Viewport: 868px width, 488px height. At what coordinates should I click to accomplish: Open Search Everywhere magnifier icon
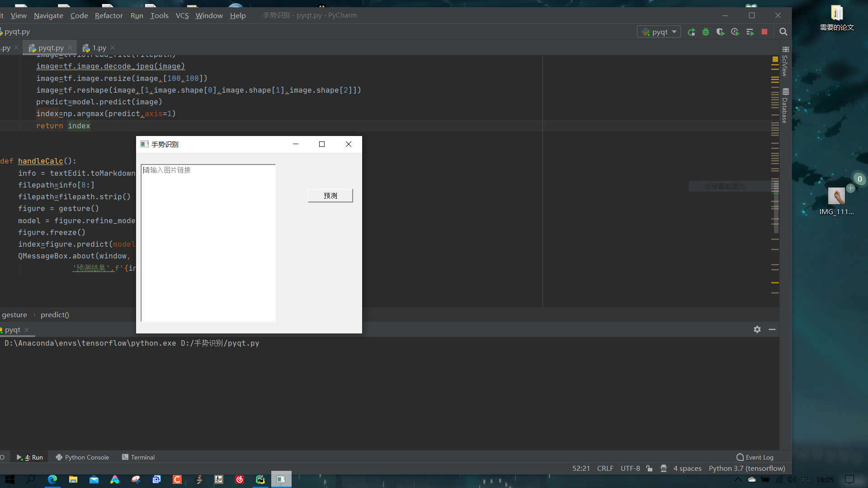point(783,32)
